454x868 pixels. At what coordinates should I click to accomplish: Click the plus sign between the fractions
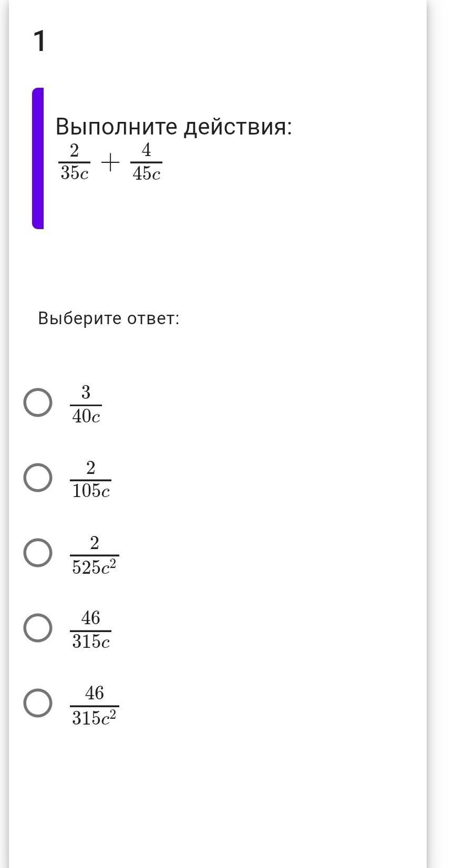pos(110,163)
